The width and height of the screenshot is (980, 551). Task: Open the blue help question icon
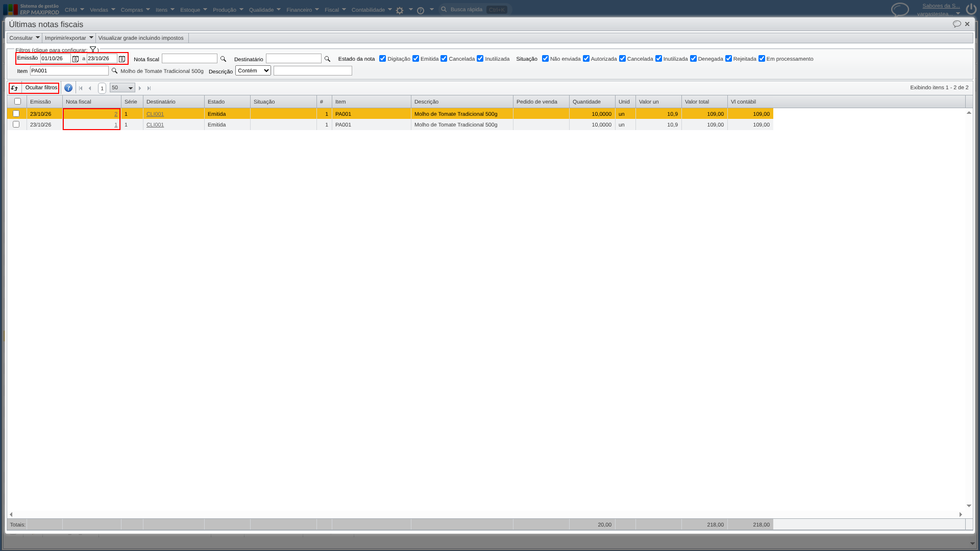[68, 88]
